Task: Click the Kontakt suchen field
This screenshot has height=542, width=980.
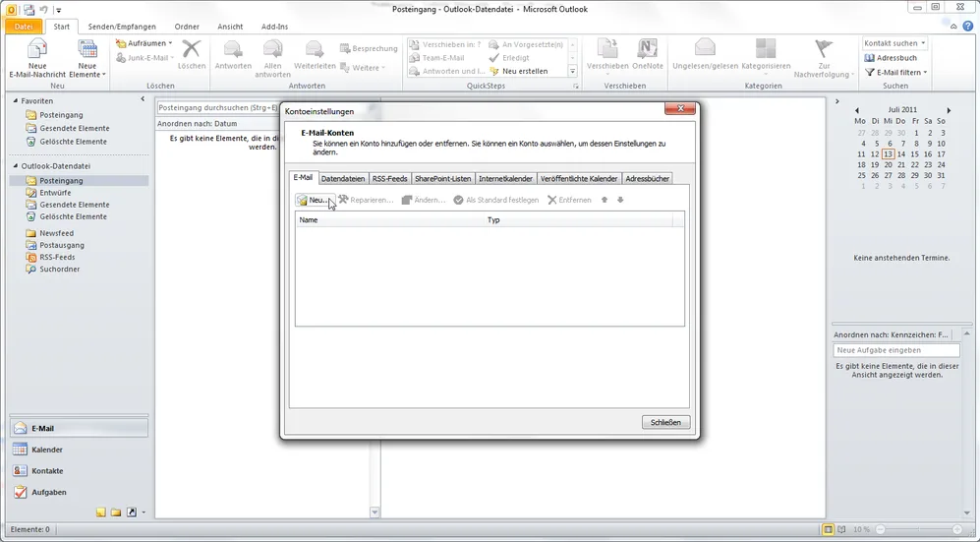Action: click(895, 43)
